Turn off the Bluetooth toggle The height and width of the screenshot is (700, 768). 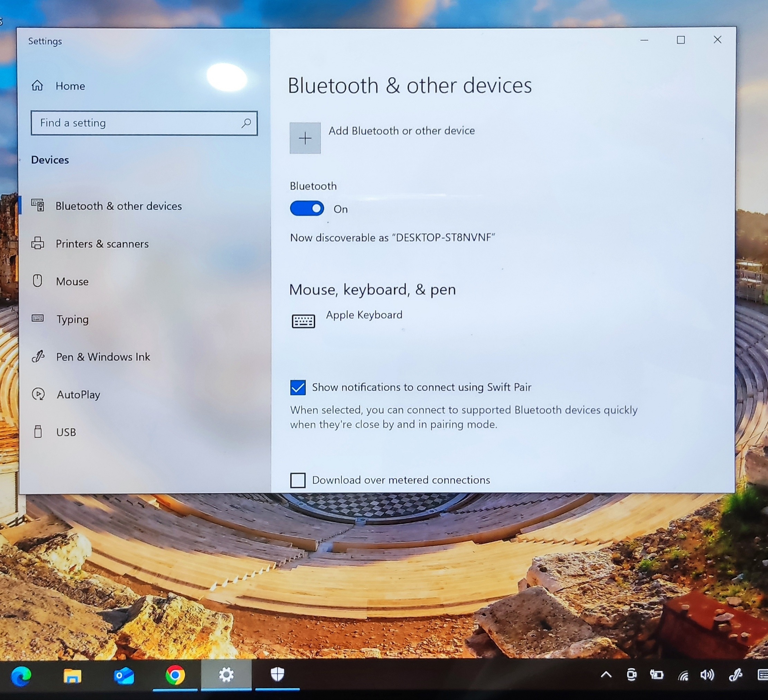coord(307,209)
